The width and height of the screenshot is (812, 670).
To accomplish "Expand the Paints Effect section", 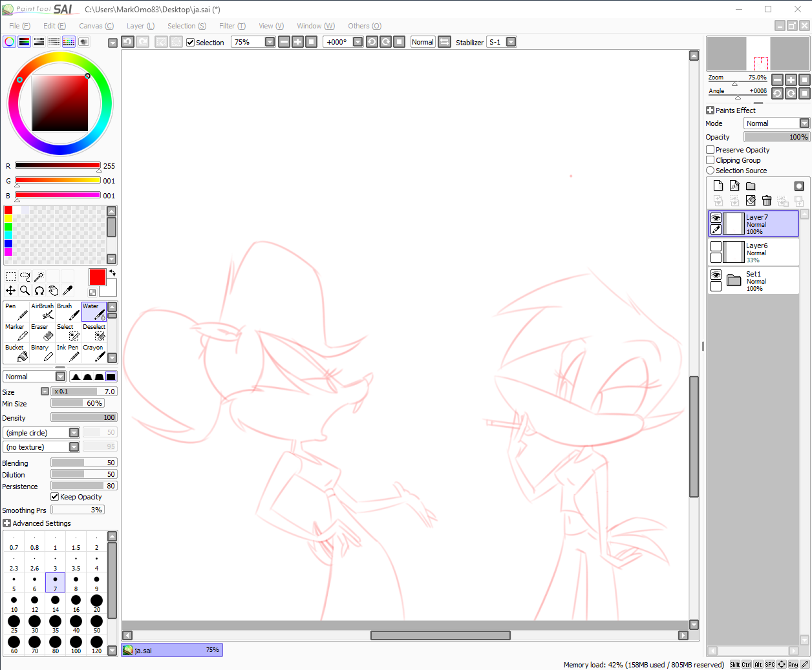I will (710, 110).
